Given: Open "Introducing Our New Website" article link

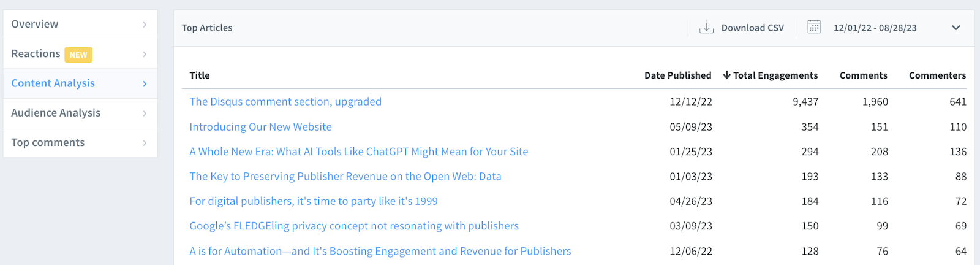Looking at the screenshot, I should (x=260, y=126).
